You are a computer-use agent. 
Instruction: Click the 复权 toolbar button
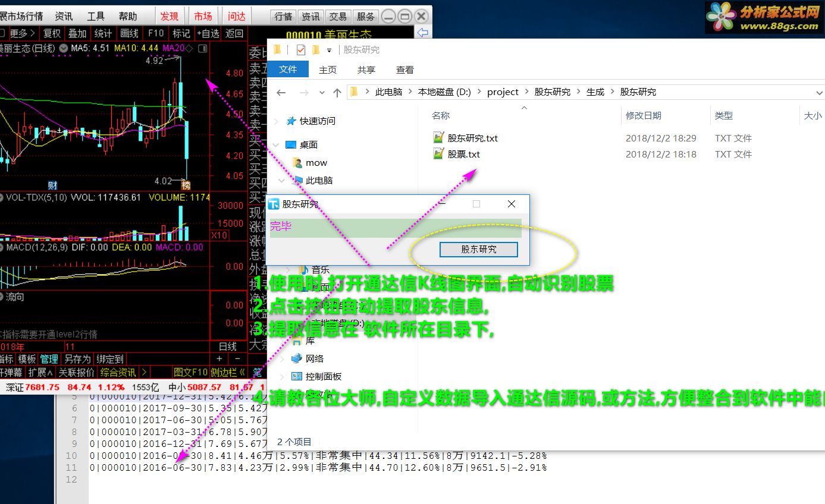pos(52,33)
